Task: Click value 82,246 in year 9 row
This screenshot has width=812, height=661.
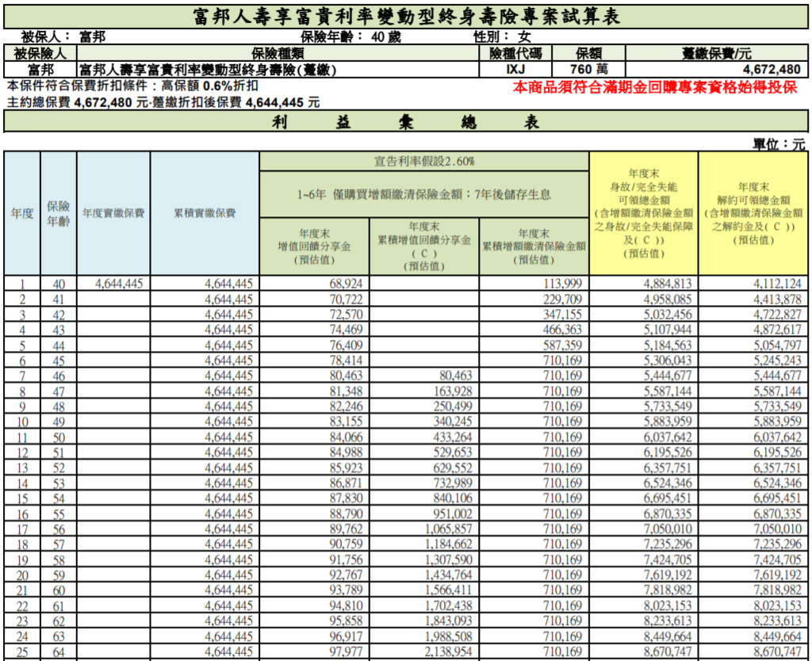Action: [346, 407]
